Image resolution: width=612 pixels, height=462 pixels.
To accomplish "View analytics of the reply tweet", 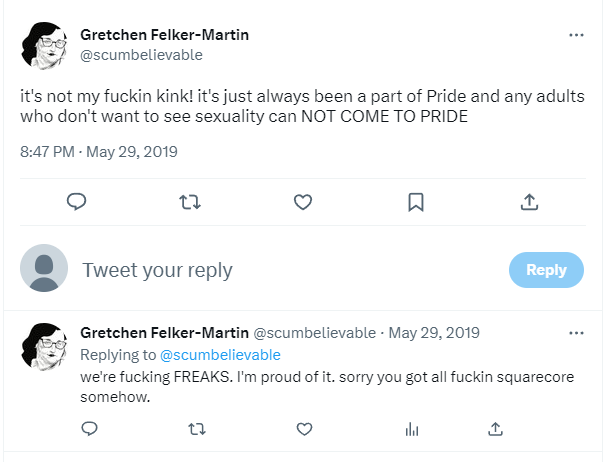I will pos(412,429).
